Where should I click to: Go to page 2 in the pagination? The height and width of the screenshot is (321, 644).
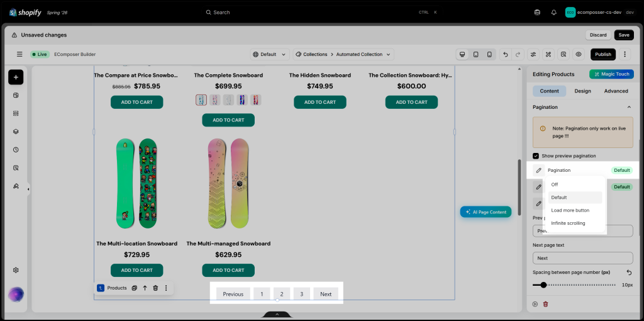tap(282, 294)
